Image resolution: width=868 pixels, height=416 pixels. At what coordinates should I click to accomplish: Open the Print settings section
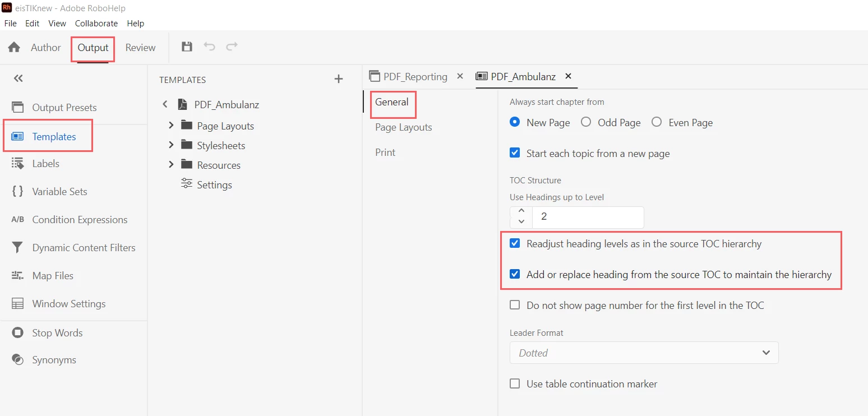point(385,152)
